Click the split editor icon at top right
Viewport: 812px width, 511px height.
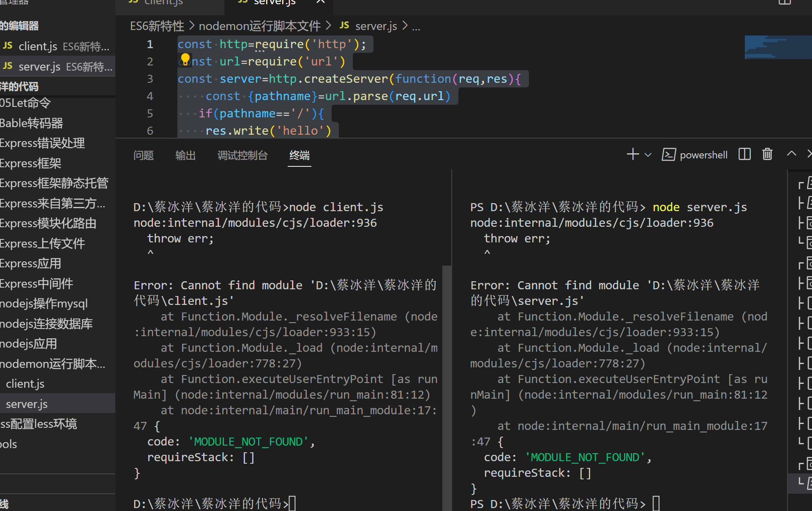tap(785, 2)
